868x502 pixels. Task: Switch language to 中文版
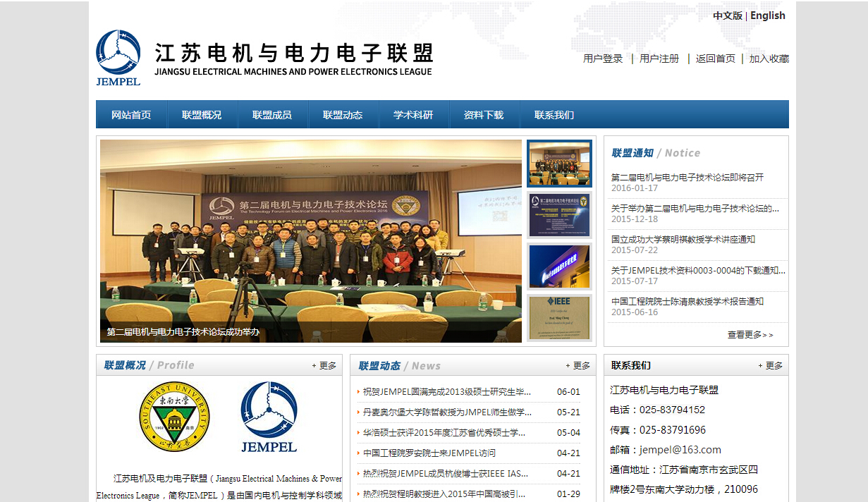[x=727, y=16]
